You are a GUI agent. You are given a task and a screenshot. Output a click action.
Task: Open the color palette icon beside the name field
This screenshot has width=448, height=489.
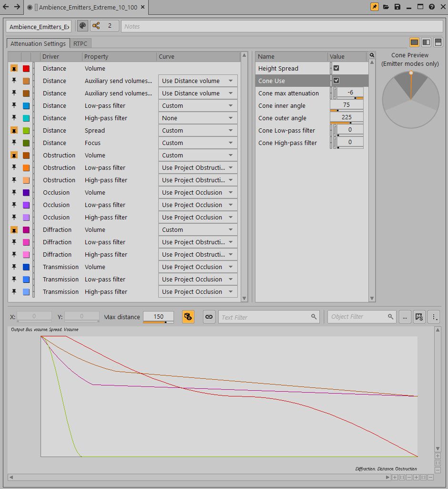pos(82,26)
